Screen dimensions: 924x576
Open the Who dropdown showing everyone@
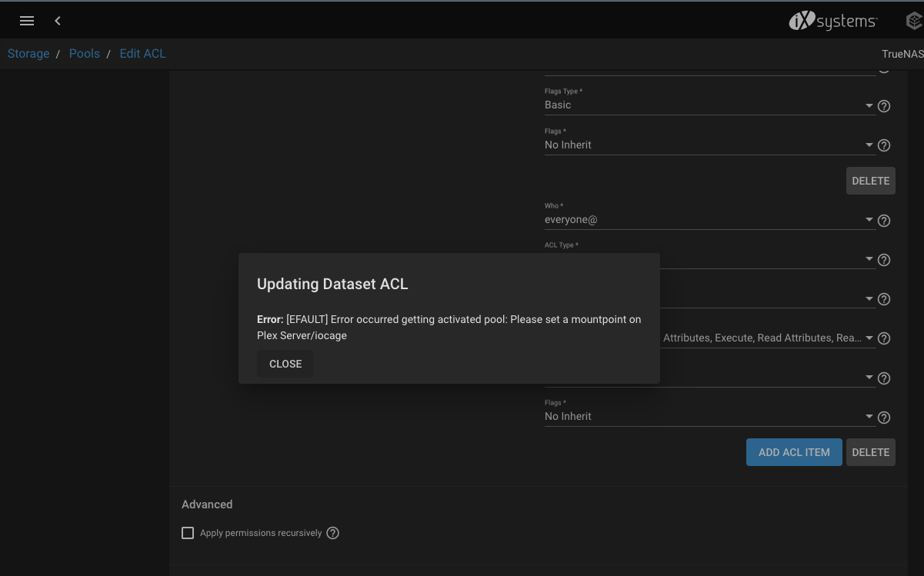point(709,220)
